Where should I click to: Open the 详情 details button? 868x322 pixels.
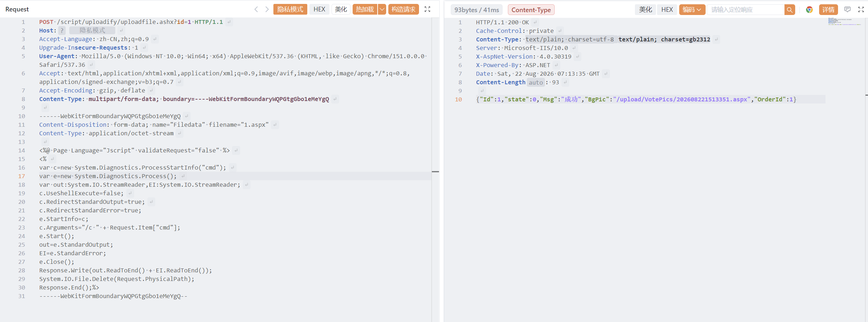[x=828, y=10]
